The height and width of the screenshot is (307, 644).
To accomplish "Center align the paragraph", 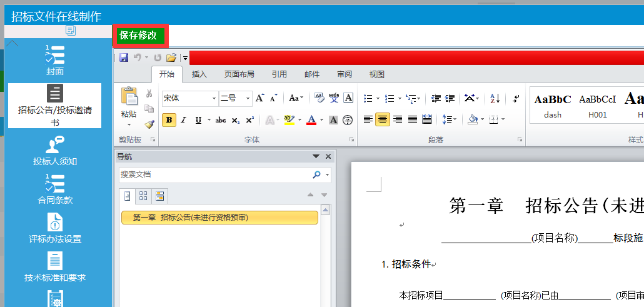I will coord(383,119).
